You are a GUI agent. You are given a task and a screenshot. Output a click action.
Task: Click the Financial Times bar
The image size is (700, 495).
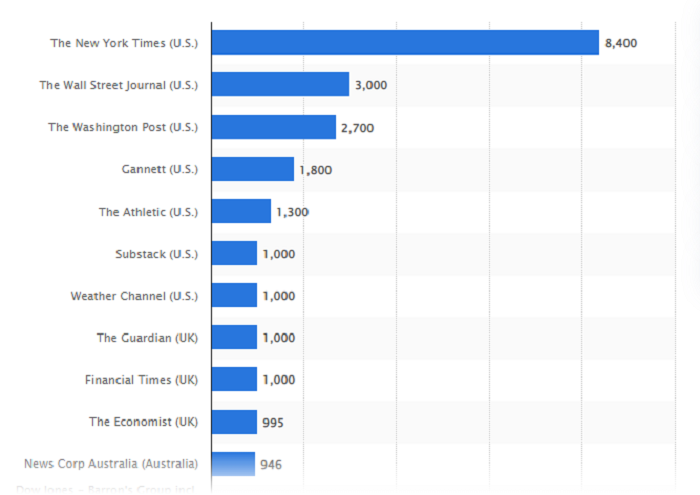coord(234,379)
